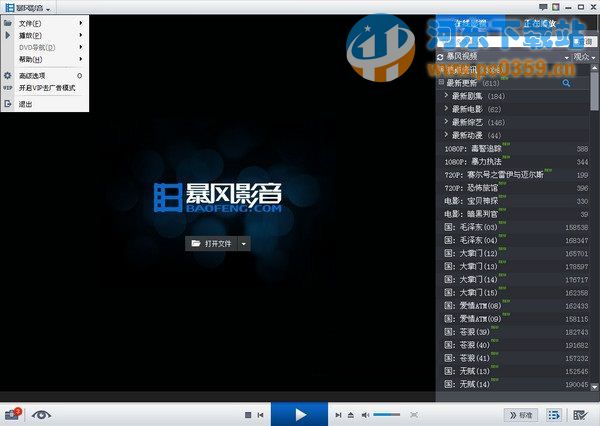Click the big Play button

click(299, 415)
